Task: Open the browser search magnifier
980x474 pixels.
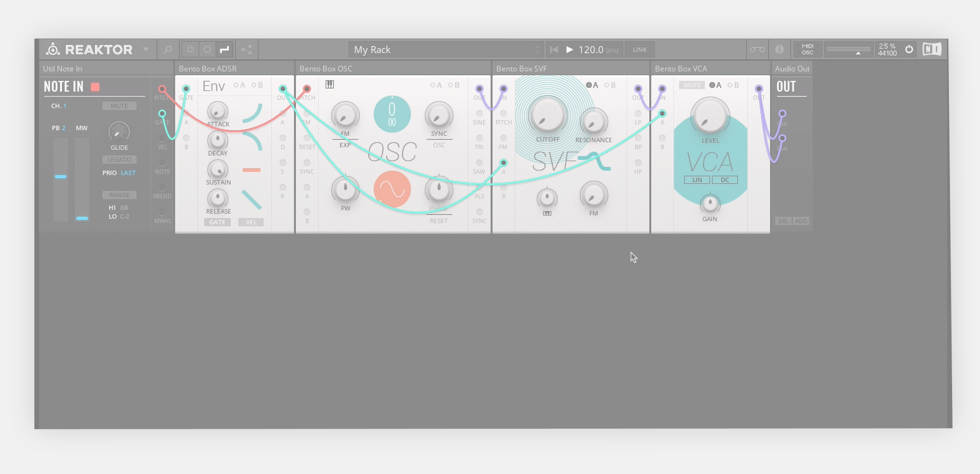Action: click(168, 50)
